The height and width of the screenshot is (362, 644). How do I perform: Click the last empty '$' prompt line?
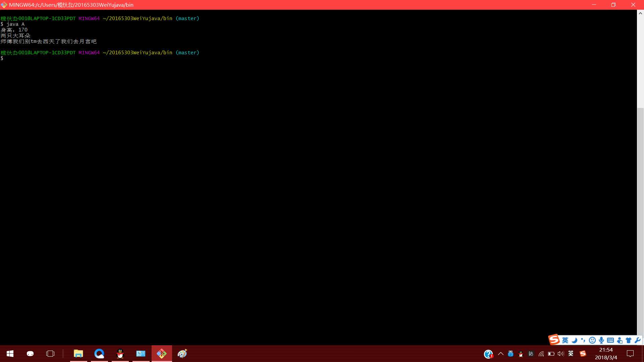2,58
